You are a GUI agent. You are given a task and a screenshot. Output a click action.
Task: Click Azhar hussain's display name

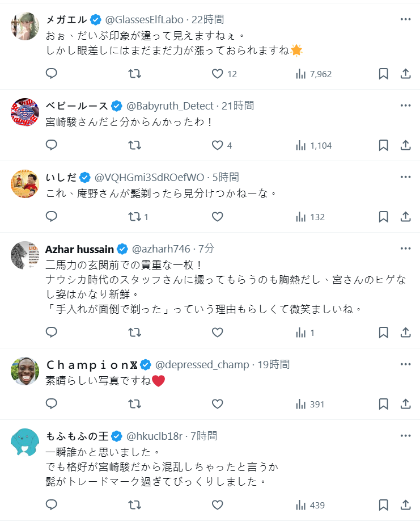[x=79, y=249]
